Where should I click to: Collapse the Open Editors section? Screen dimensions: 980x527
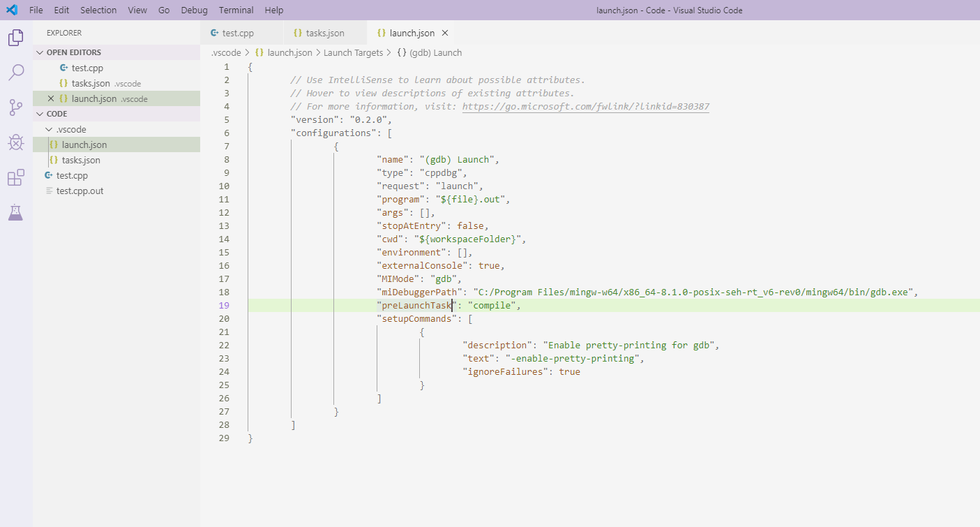116,52
